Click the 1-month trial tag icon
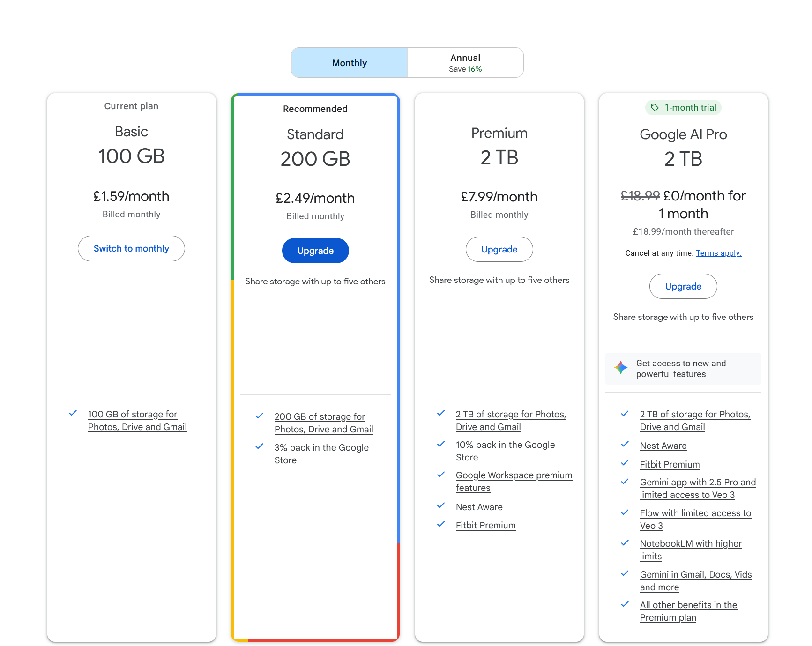The width and height of the screenshot is (812, 646). coord(655,108)
